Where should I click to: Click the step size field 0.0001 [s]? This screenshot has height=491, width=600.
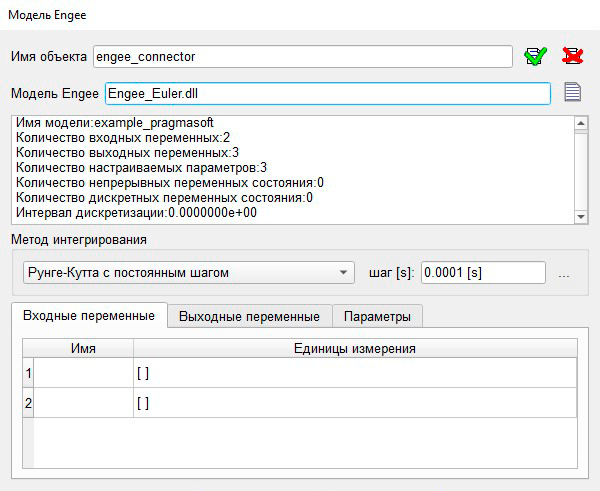tap(483, 272)
